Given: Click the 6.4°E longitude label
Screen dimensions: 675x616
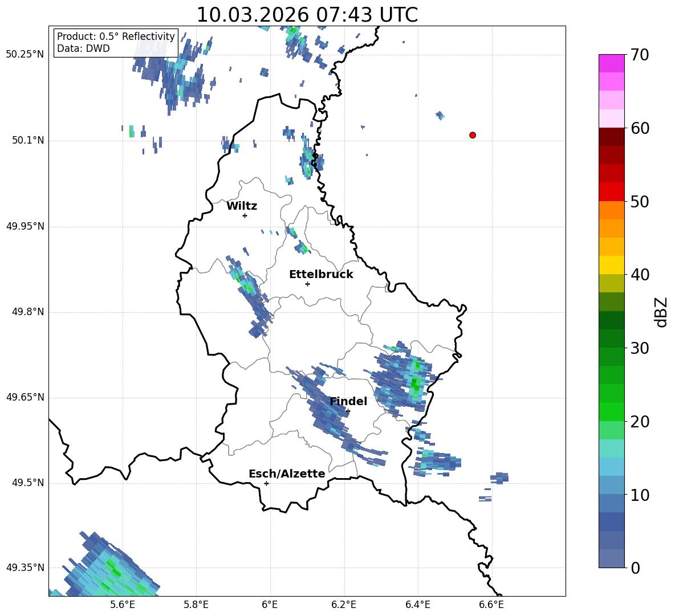Looking at the screenshot, I should pos(417,605).
